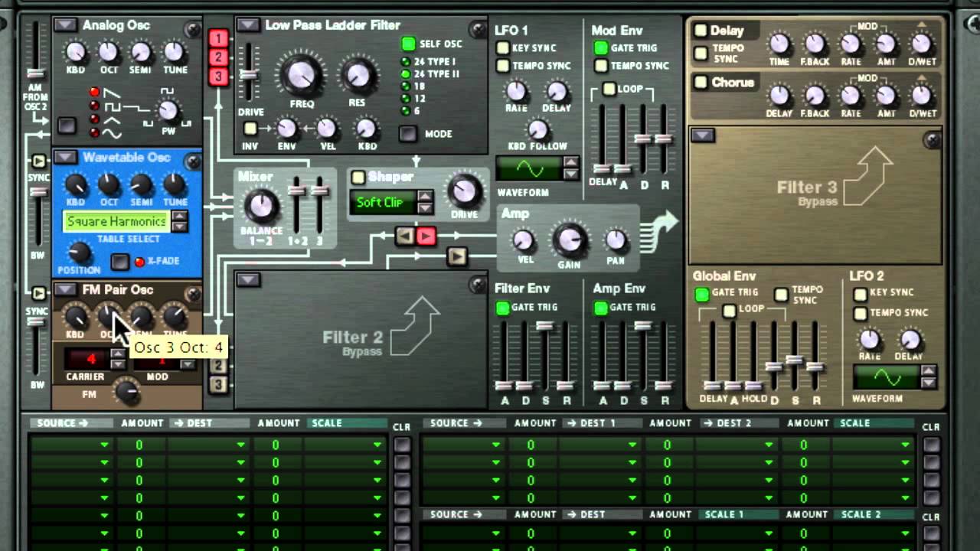Click the Mixer Balance knob

(x=261, y=206)
